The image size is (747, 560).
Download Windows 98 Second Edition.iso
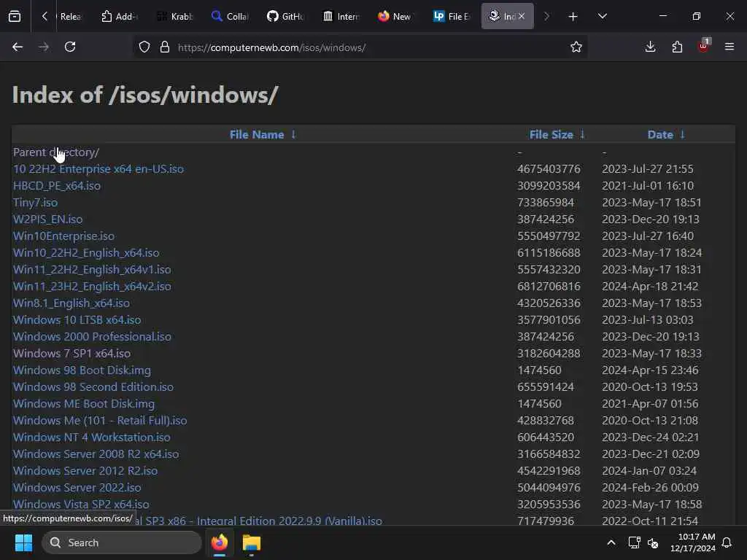[93, 386]
